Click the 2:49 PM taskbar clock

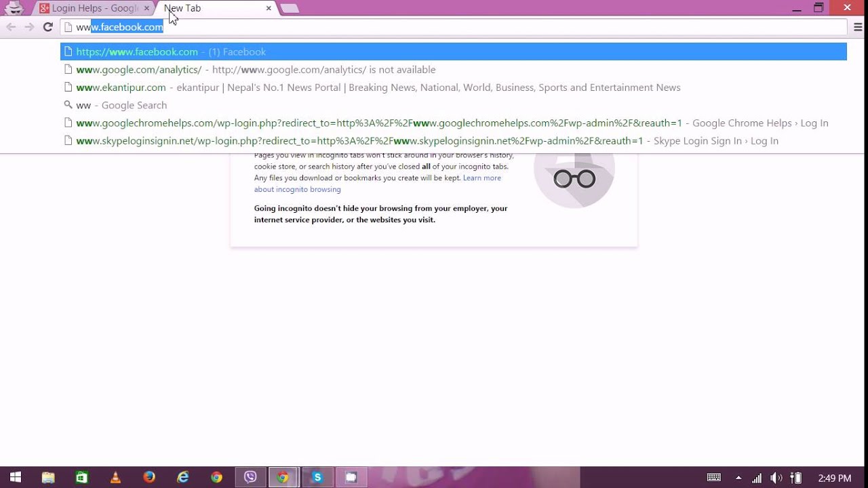pyautogui.click(x=835, y=478)
